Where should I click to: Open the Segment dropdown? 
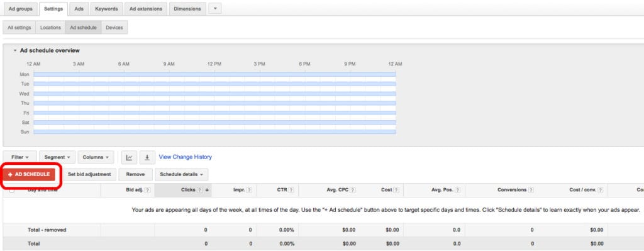coord(57,157)
